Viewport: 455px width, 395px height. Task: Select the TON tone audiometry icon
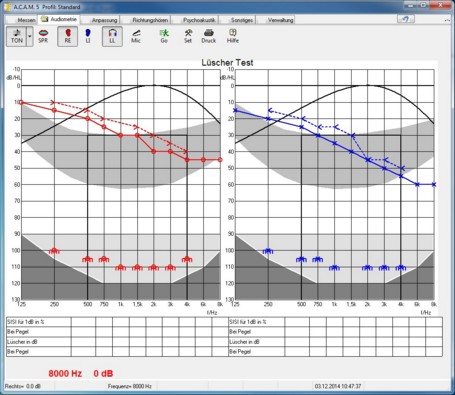click(x=17, y=36)
